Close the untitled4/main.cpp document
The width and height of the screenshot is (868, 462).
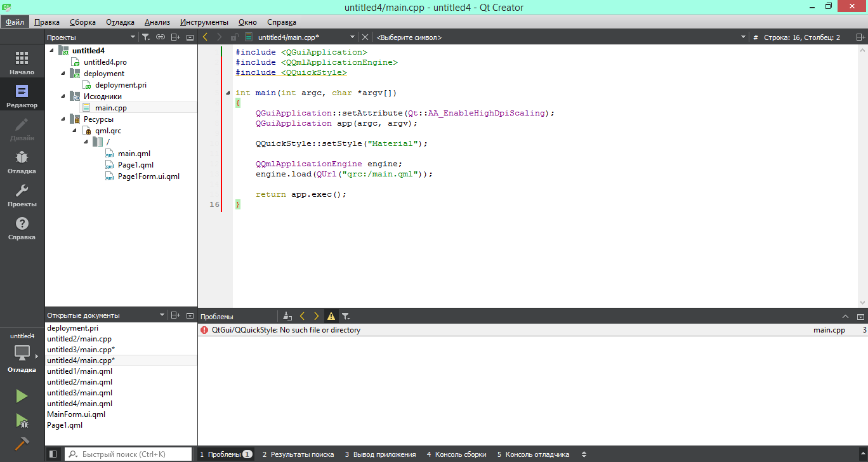click(x=365, y=37)
